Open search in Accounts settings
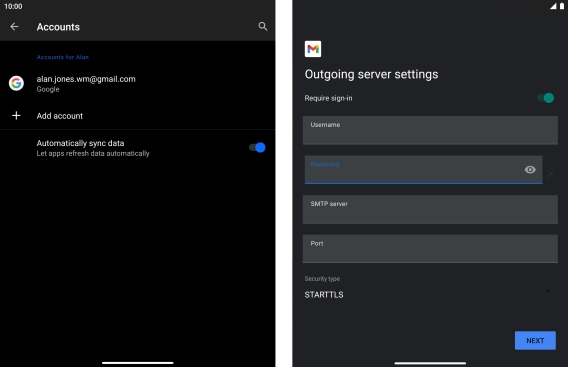Image resolution: width=568 pixels, height=367 pixels. (263, 26)
